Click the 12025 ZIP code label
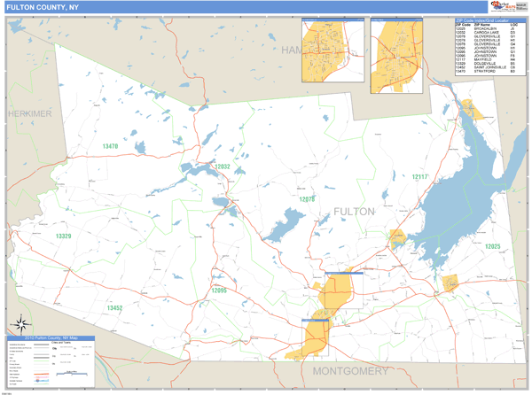Viewport: 532px width, 395px height. [x=492, y=246]
